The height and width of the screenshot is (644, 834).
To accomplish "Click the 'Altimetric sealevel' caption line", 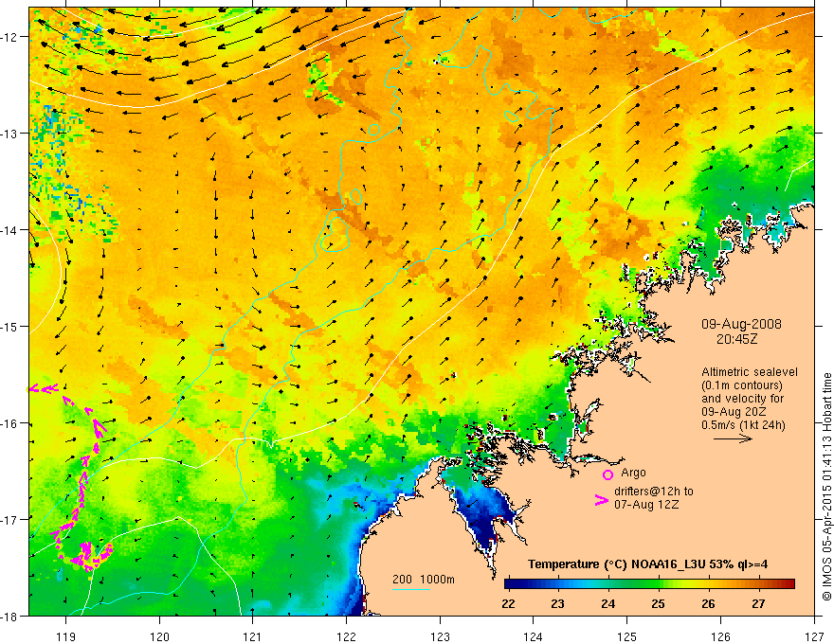I will pyautogui.click(x=750, y=372).
